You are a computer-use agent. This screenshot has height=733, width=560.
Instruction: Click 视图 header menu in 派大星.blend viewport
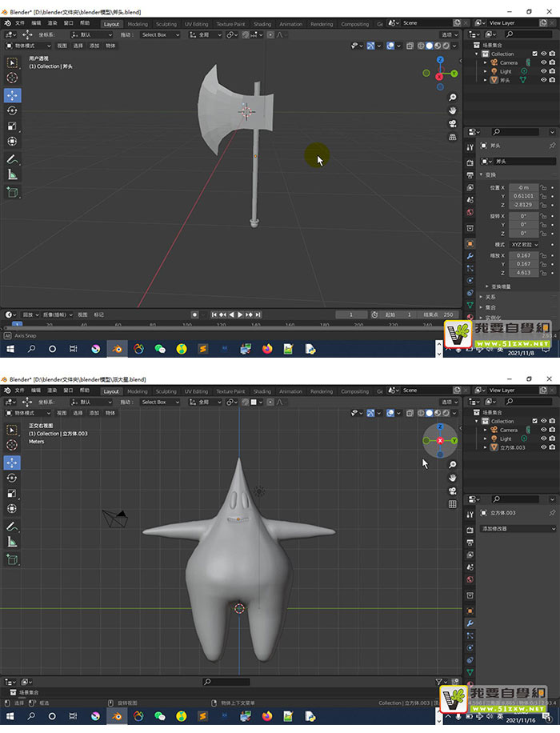pos(62,413)
